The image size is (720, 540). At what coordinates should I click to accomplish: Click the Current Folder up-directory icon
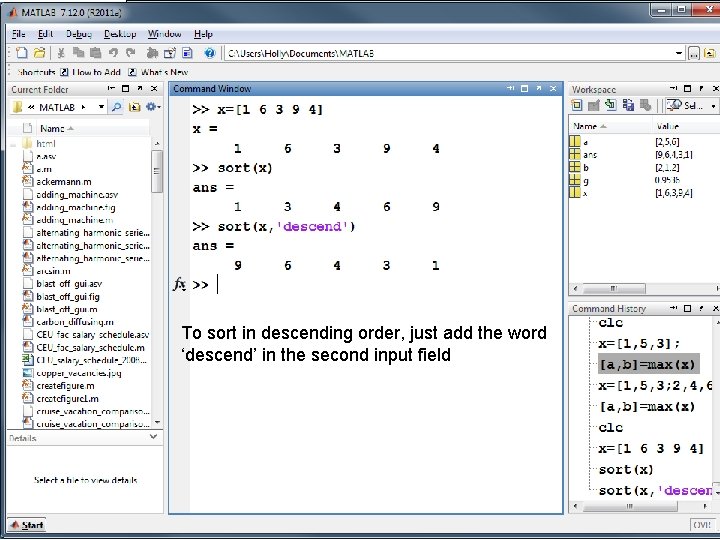tap(135, 107)
